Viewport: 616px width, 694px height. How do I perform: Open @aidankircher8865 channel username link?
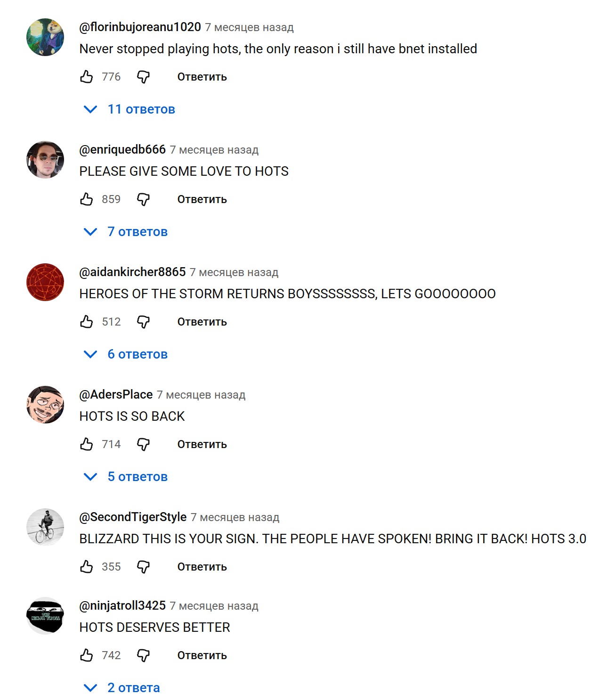(132, 272)
